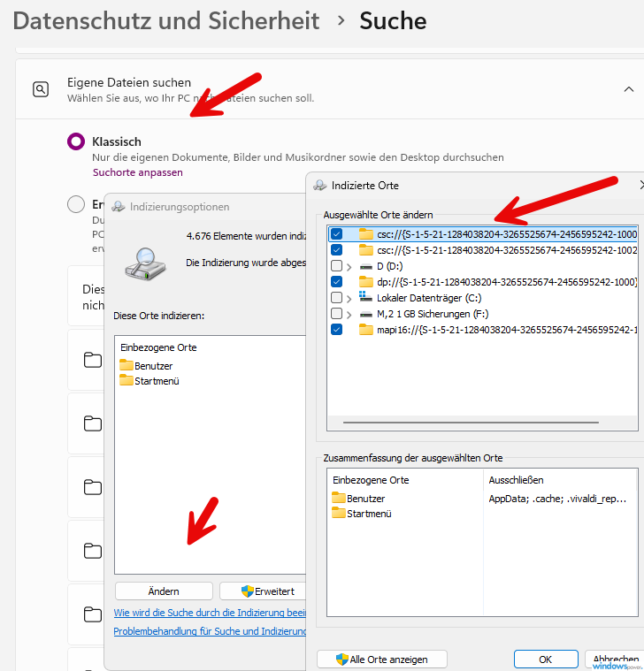Select the mapi16:// location row text
The width and height of the screenshot is (644, 671).
[507, 330]
